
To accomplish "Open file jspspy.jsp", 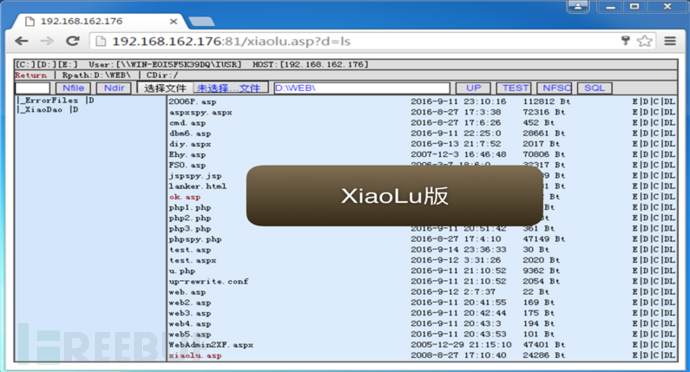I will [195, 176].
